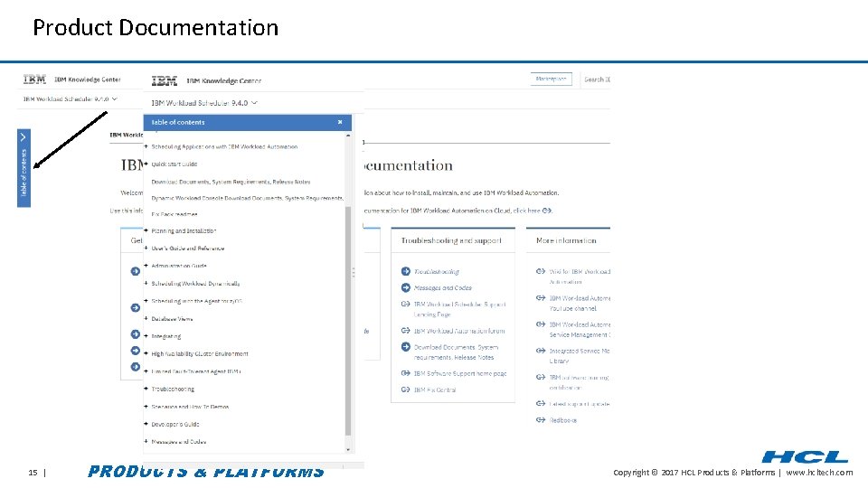Click the 'IBM Knowledge Center' header title

223,80
